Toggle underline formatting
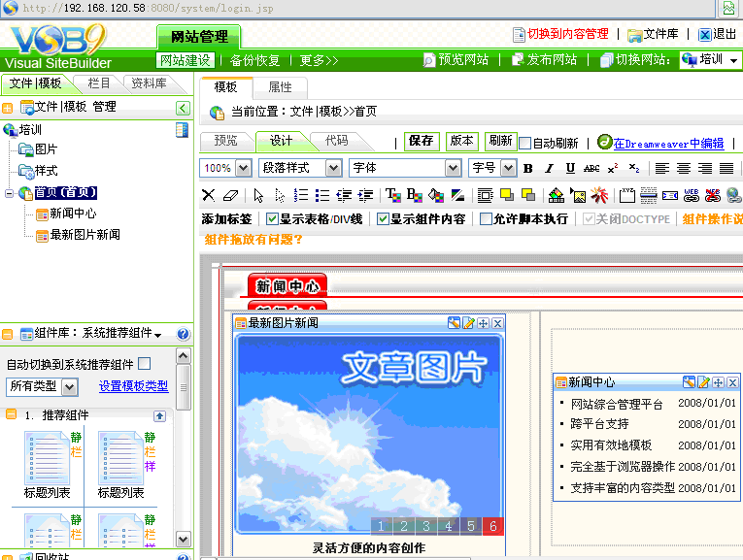The height and width of the screenshot is (560, 743). [570, 168]
